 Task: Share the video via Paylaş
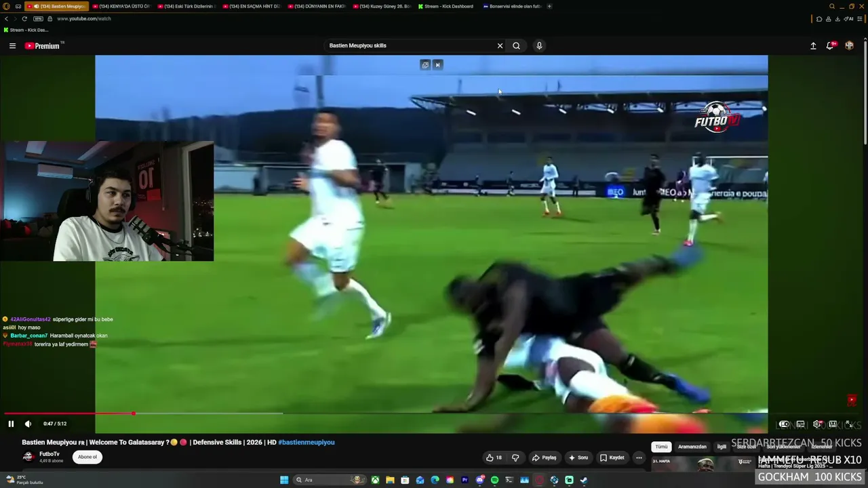pos(544,457)
